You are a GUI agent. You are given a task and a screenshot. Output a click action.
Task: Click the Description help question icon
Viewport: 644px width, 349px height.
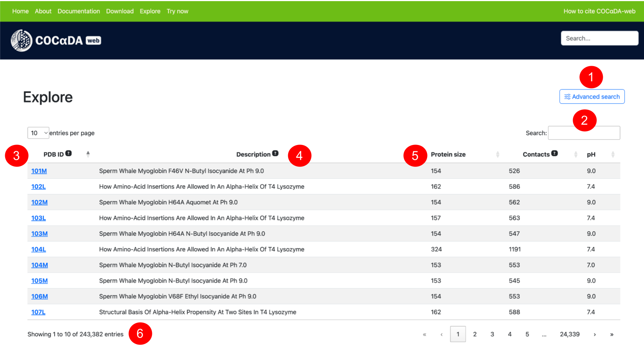coord(275,153)
